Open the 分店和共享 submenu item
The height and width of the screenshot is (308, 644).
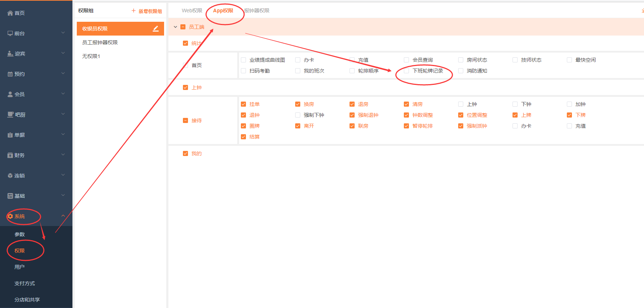27,300
